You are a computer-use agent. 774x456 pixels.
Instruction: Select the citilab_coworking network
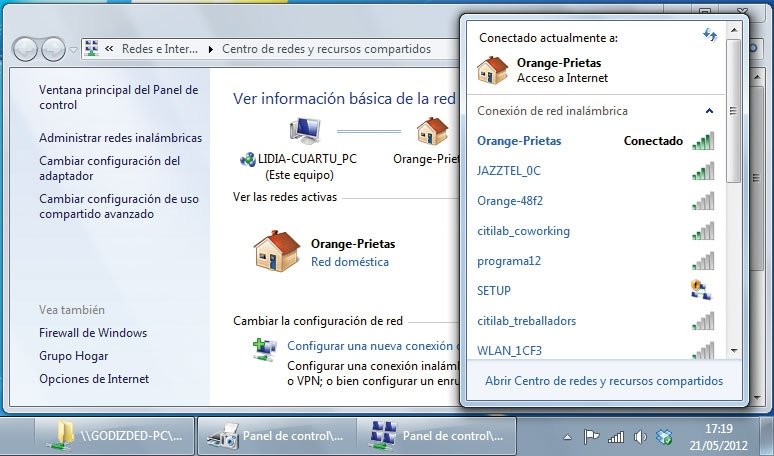click(595, 231)
